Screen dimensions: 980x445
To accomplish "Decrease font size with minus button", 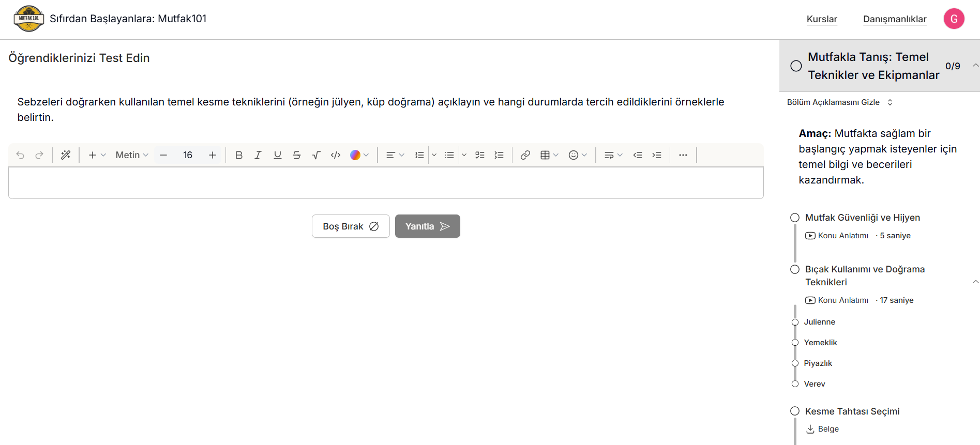I will [163, 155].
